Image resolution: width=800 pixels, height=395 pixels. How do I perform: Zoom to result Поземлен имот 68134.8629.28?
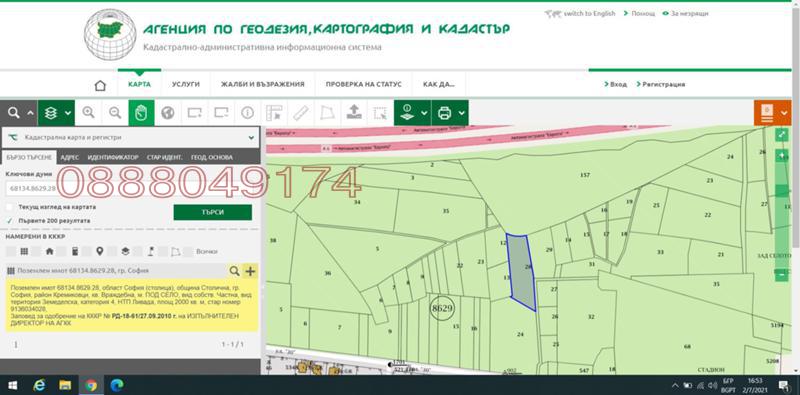point(234,271)
